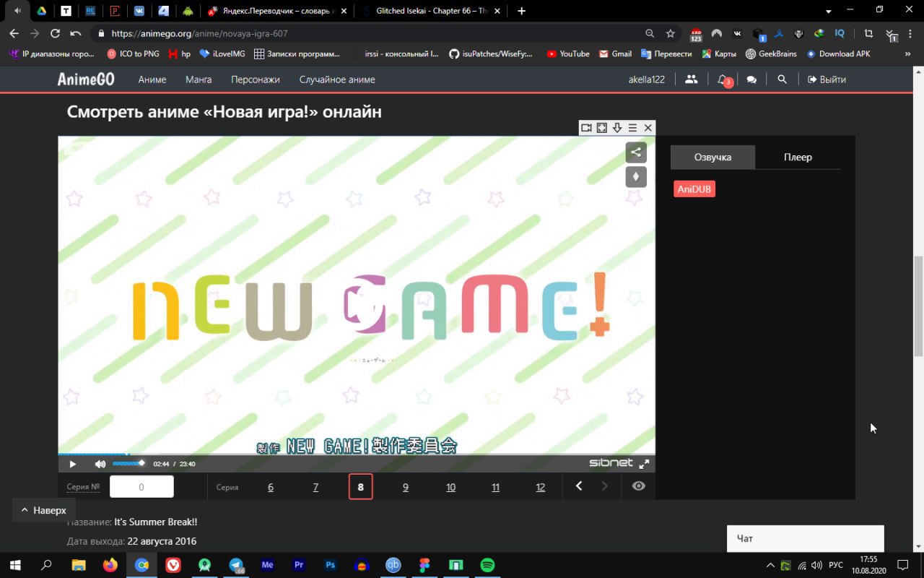Show hidden system tray icons
The width and height of the screenshot is (924, 578).
(770, 565)
